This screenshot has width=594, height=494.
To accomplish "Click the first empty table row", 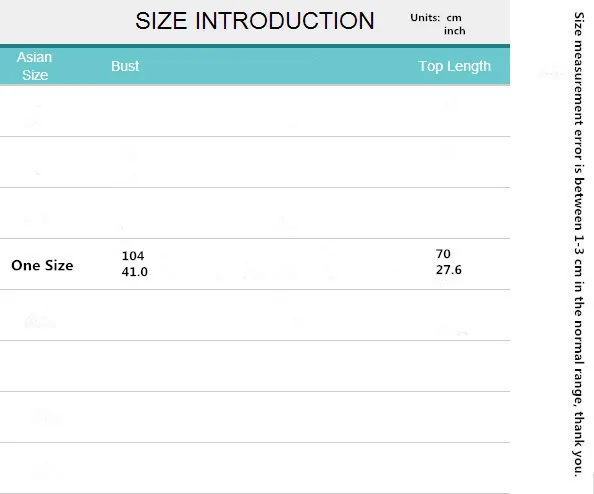I will tap(255, 111).
